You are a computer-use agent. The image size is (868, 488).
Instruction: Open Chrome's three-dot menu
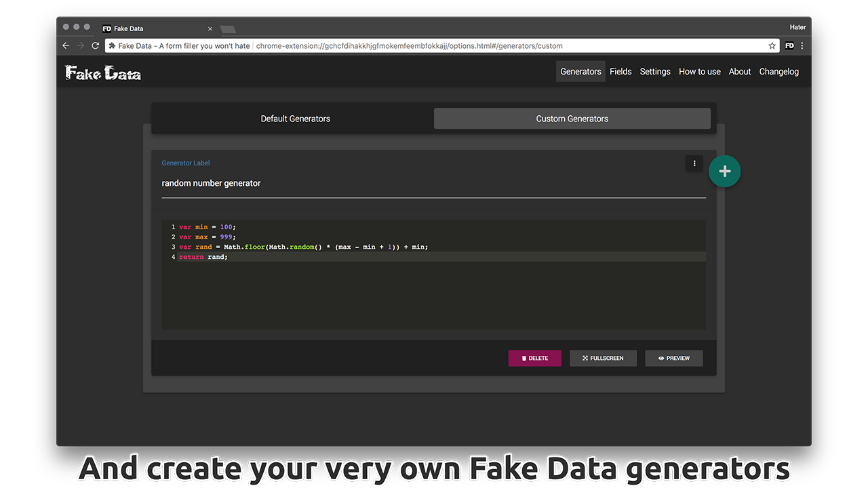click(x=802, y=46)
